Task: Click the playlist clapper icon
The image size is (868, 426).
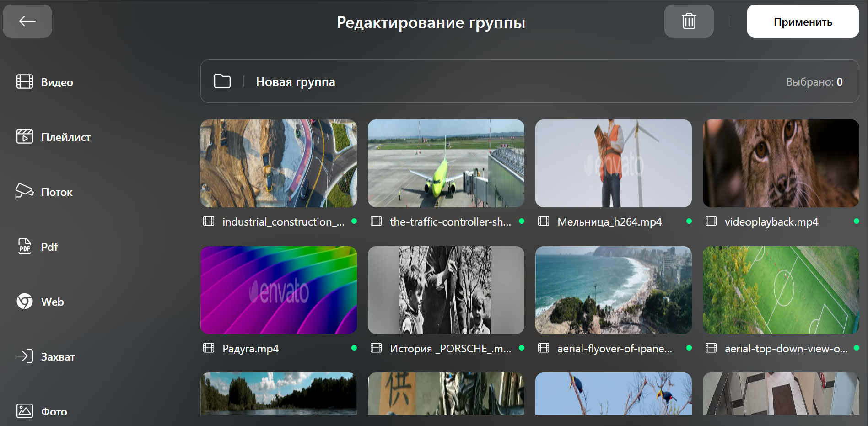Action: pyautogui.click(x=25, y=136)
